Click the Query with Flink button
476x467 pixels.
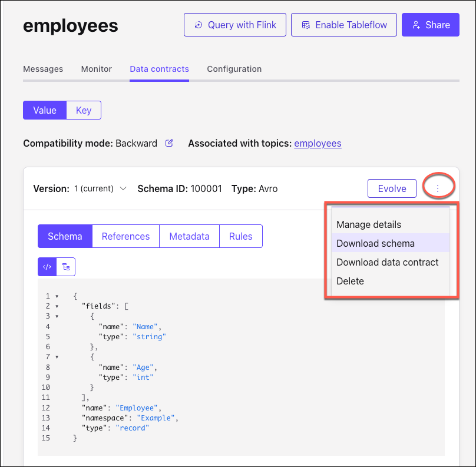click(x=234, y=25)
